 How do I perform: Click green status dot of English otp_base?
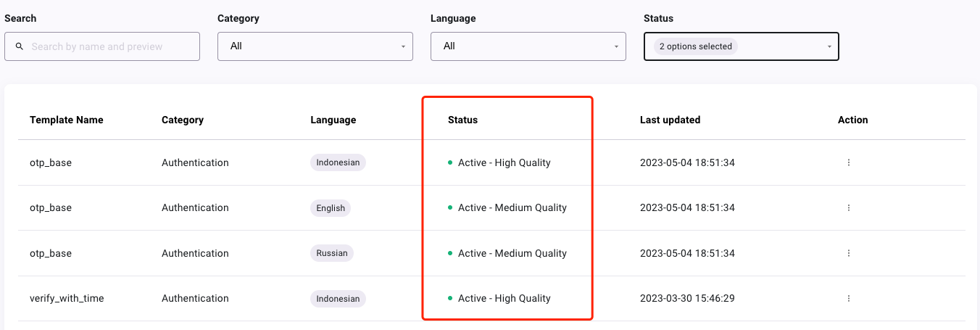pos(450,208)
